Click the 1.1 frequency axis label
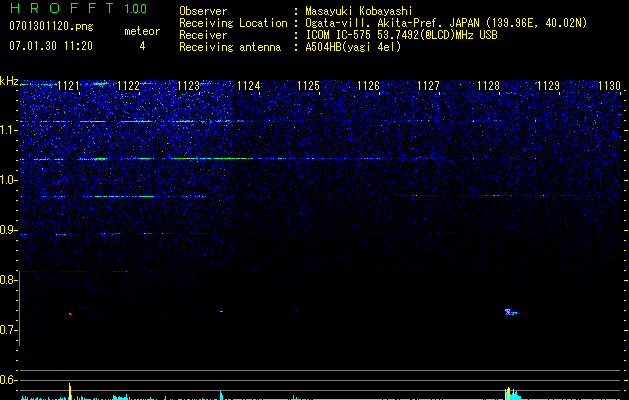629x400 pixels. pos(8,130)
